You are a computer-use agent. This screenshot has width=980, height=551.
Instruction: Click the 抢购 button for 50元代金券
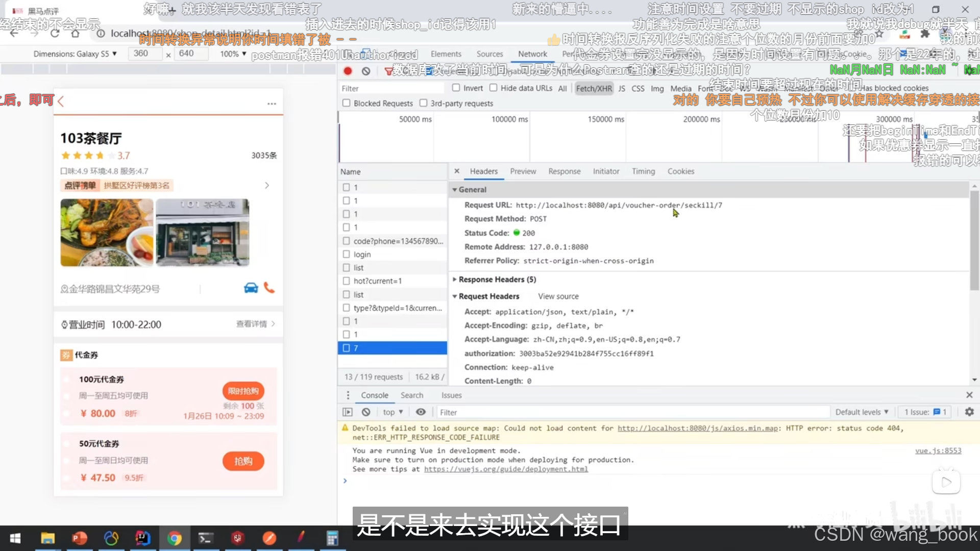tap(243, 461)
